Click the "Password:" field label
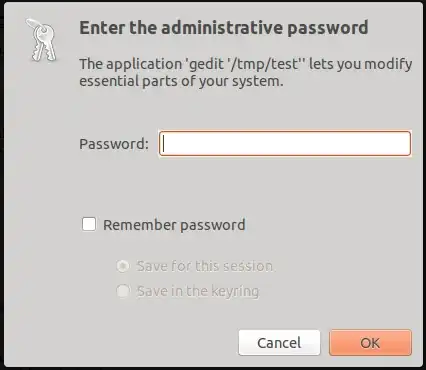426x370 pixels. (114, 144)
